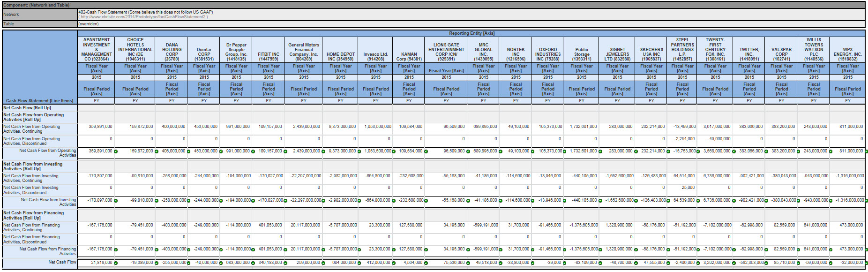Click green check icon beside Net Cash Flow 259,000,000
Image resolution: width=868 pixels, height=272 pixels.
pos(323,263)
